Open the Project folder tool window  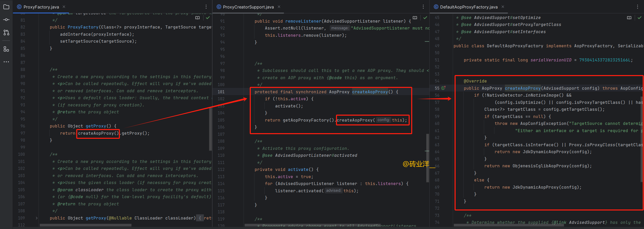click(x=6, y=7)
